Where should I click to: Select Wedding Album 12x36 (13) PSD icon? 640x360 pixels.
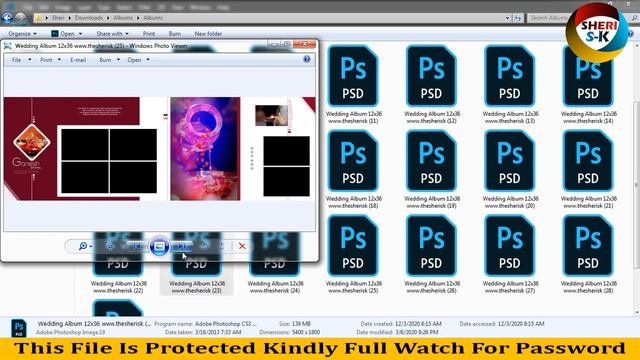(x=509, y=76)
